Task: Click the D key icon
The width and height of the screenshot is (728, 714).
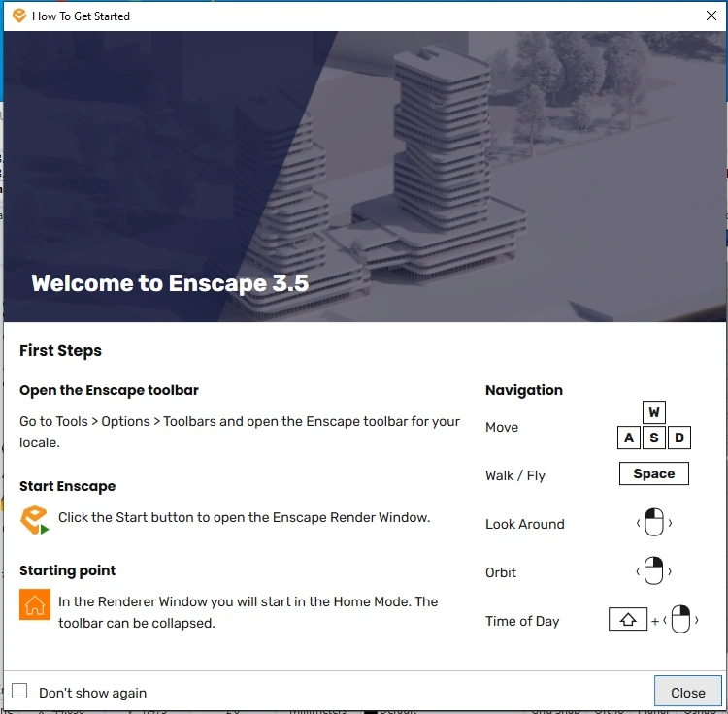Action: (x=678, y=438)
